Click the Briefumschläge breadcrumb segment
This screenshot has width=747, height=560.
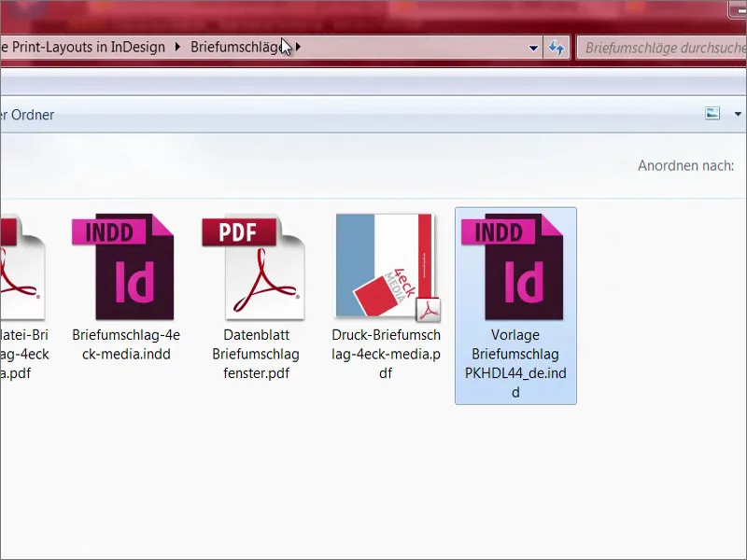click(237, 47)
